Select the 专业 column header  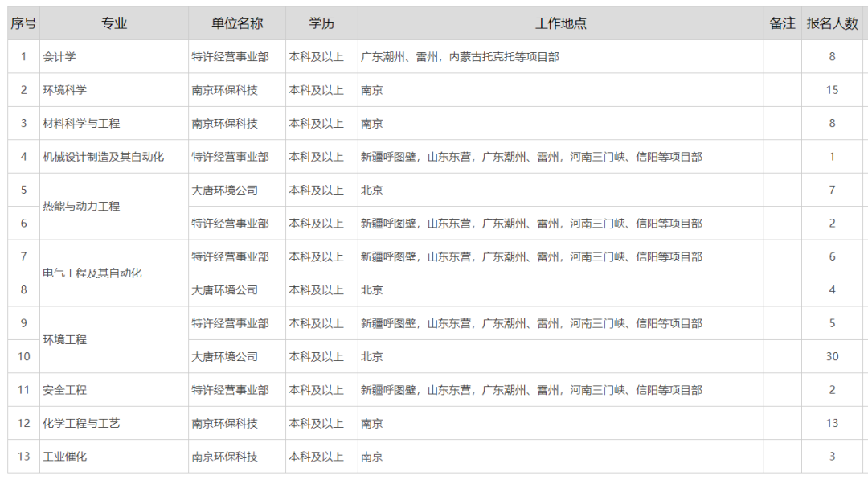coord(114,23)
